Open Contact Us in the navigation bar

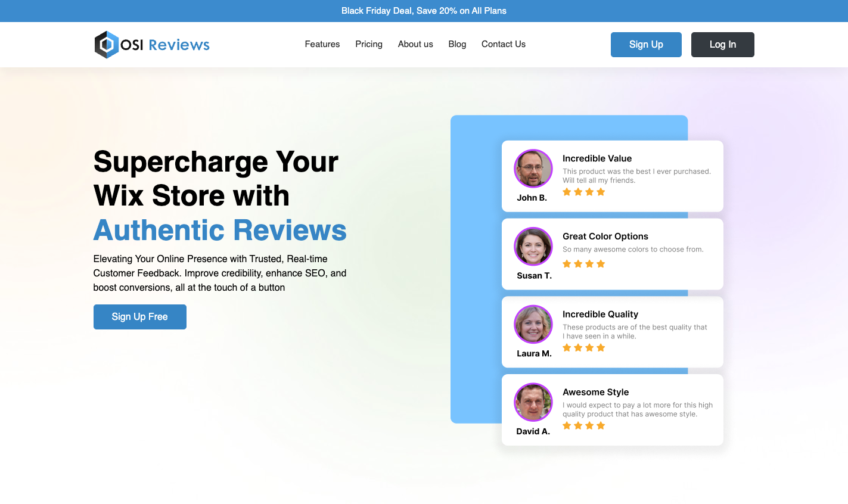(x=504, y=44)
